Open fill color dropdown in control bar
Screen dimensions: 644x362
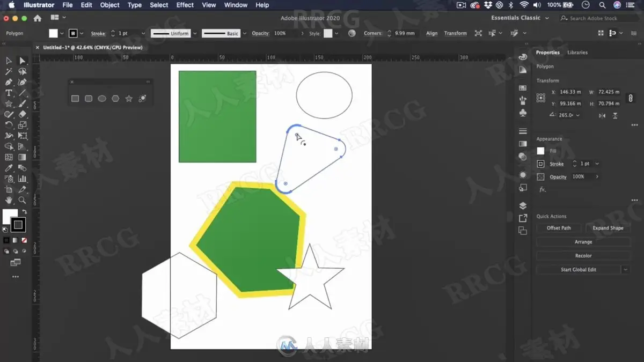click(62, 33)
